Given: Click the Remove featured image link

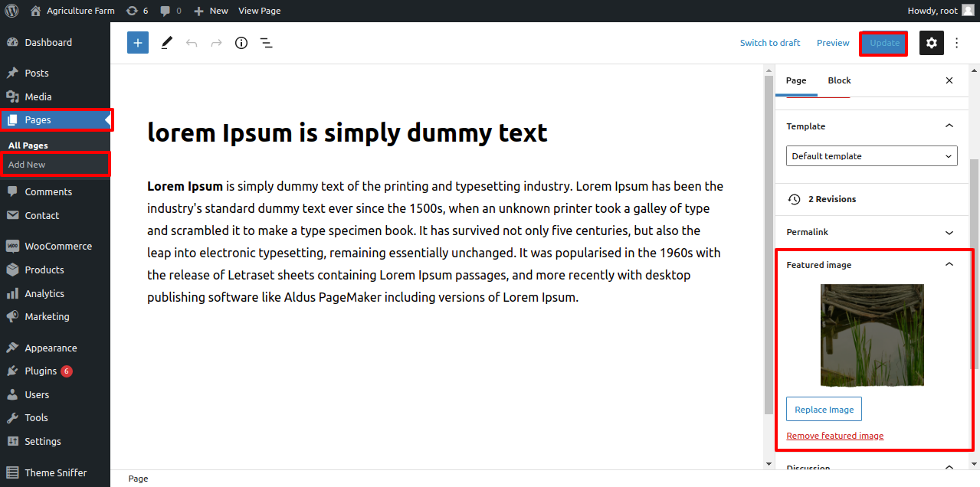Looking at the screenshot, I should coord(834,436).
